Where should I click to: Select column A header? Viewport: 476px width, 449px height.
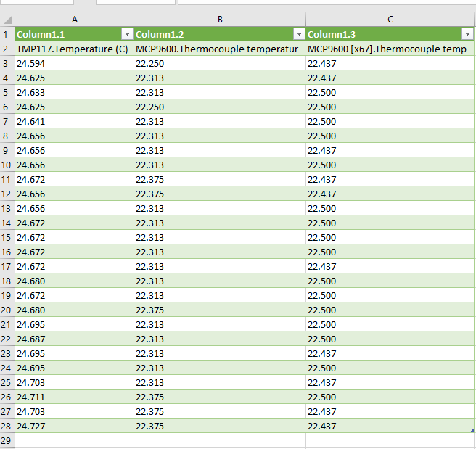tap(74, 20)
